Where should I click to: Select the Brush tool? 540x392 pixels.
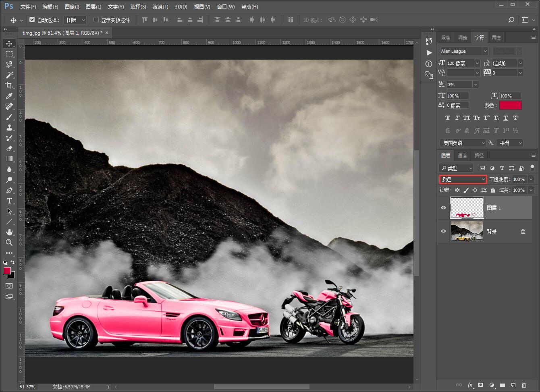[9, 117]
